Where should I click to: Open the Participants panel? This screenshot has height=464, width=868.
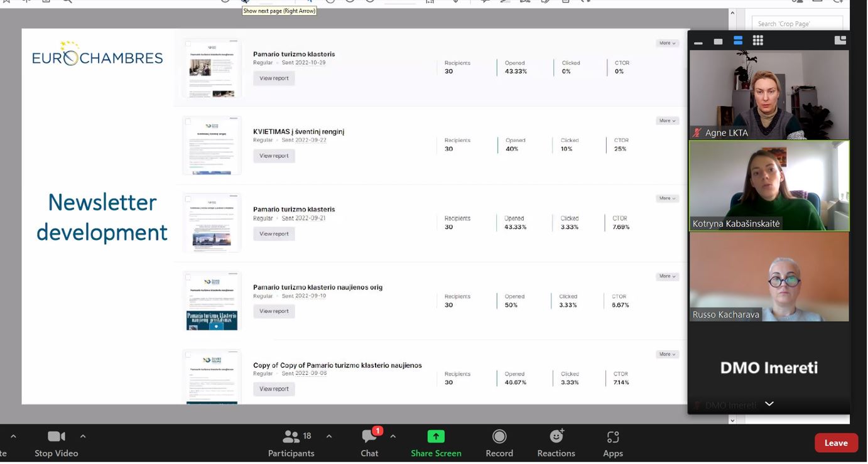pos(291,443)
